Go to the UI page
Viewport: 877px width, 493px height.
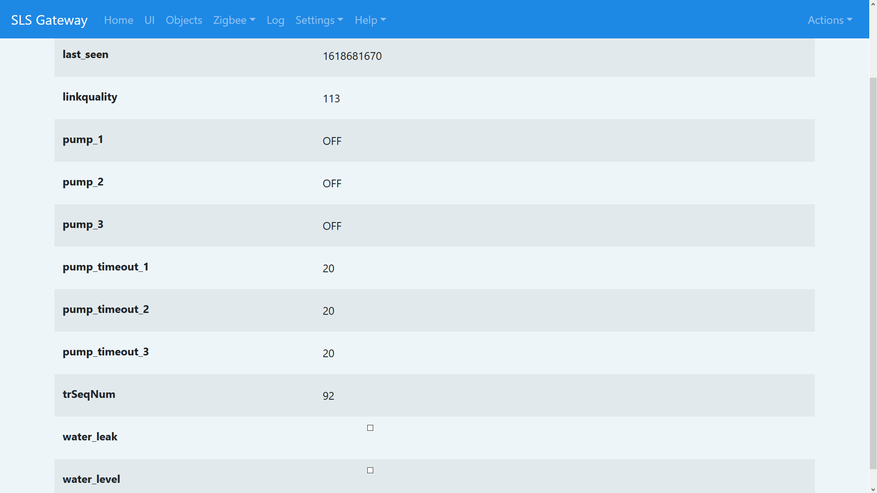(x=149, y=20)
